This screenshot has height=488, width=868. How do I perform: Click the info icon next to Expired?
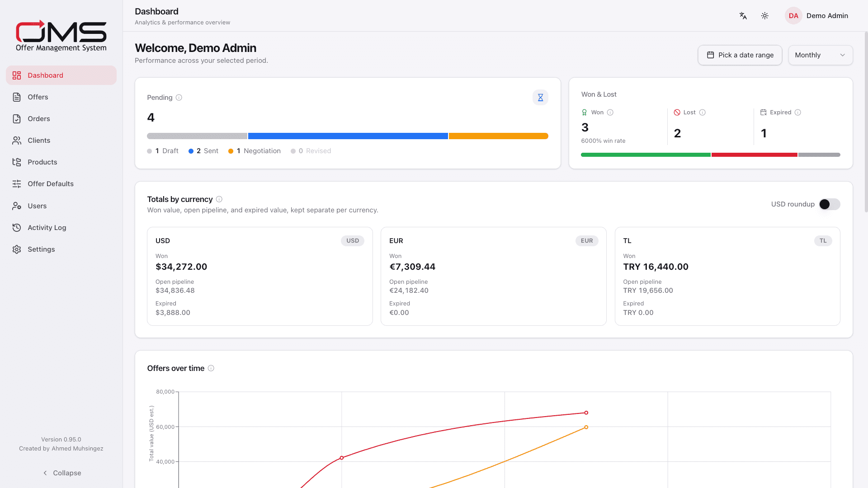tap(798, 113)
